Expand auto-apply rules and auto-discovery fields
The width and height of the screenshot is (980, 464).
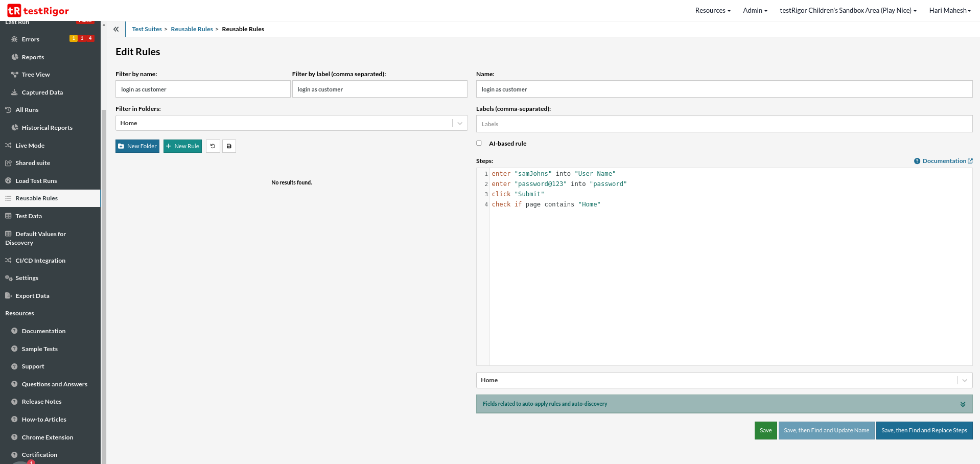point(963,404)
